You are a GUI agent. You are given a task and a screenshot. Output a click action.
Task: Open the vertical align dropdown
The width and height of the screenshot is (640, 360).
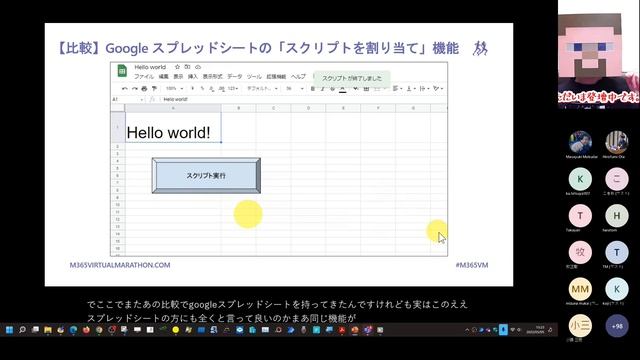coord(410,89)
